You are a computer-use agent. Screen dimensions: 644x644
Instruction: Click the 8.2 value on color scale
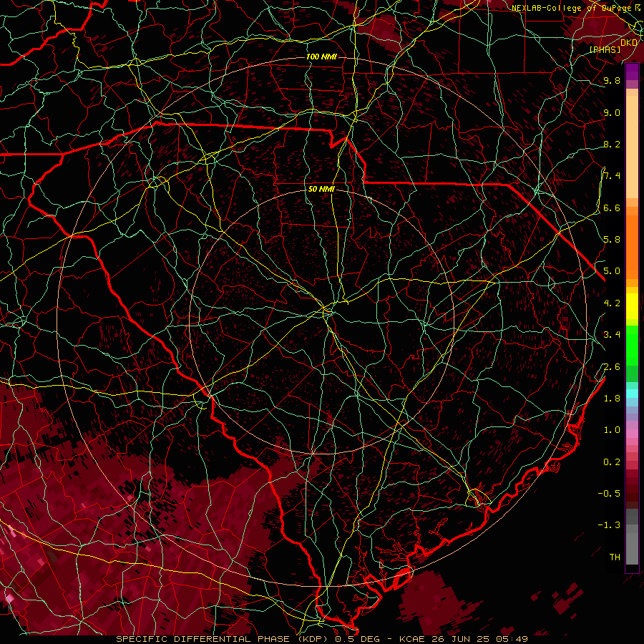612,144
